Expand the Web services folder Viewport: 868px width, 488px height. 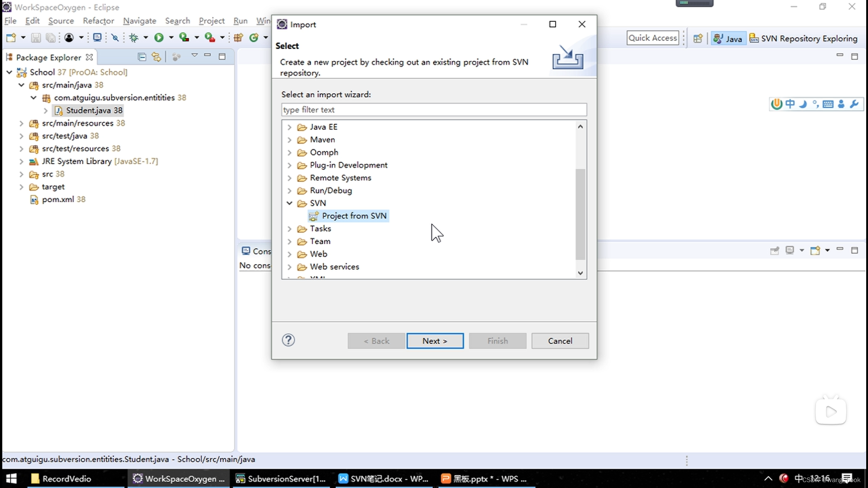click(x=289, y=267)
